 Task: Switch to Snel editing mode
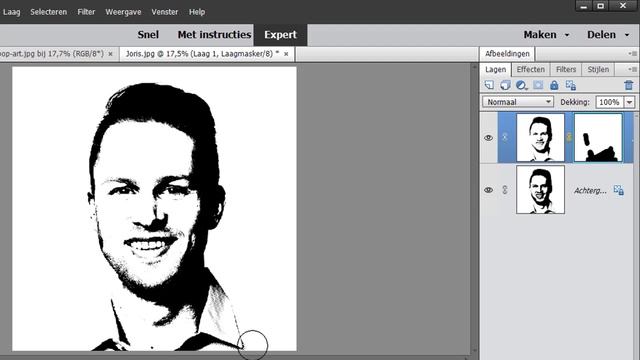(148, 35)
